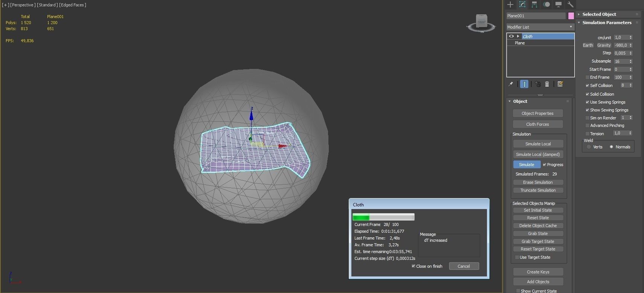Expand the Cloth modifier sub-levels
Screen dimensions: 644x293
point(518,36)
